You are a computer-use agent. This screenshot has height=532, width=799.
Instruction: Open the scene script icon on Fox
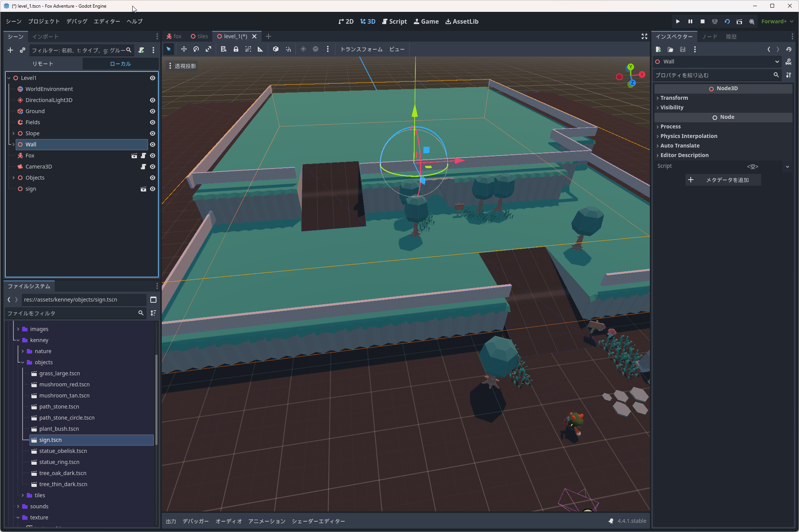click(x=143, y=156)
